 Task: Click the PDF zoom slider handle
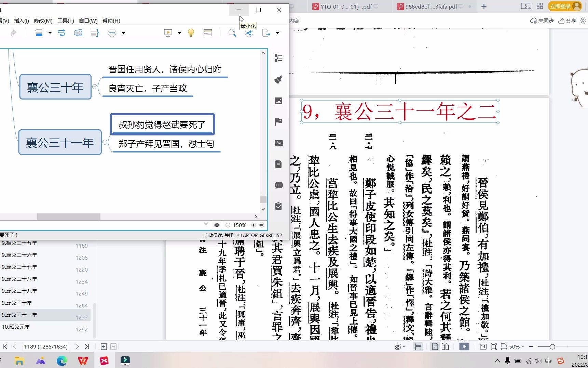pos(552,347)
